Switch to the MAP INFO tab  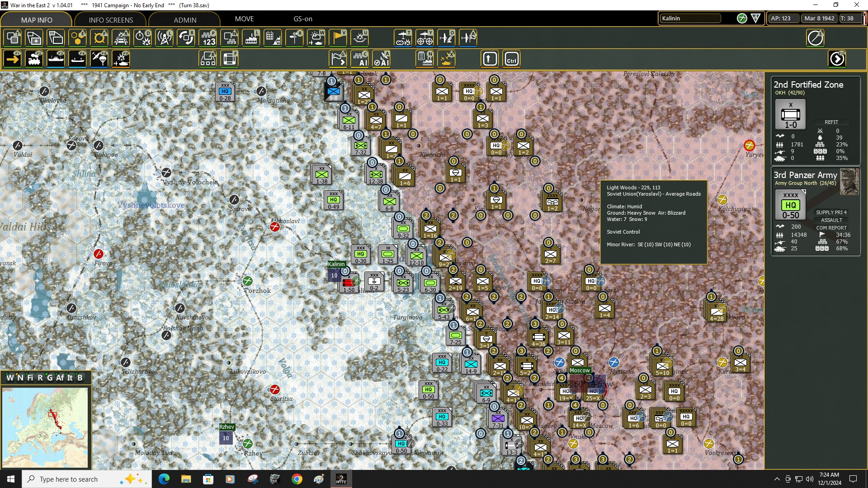click(x=37, y=20)
